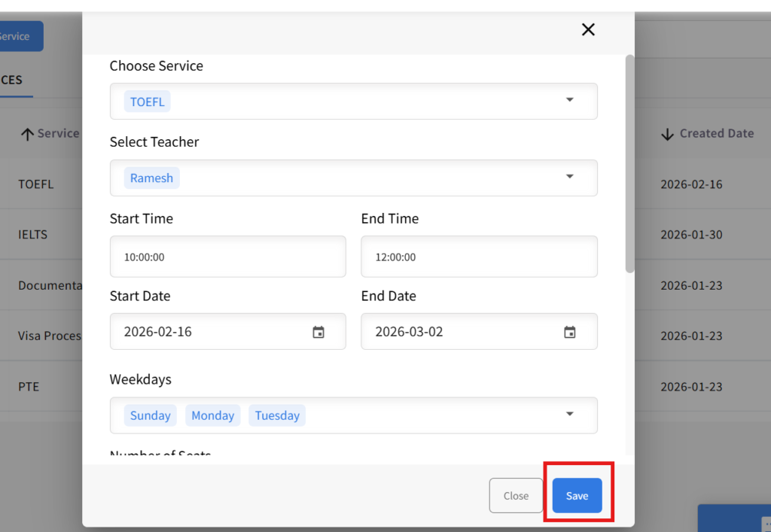Sort by Created Date column arrow
The height and width of the screenshot is (532, 771).
click(x=667, y=134)
